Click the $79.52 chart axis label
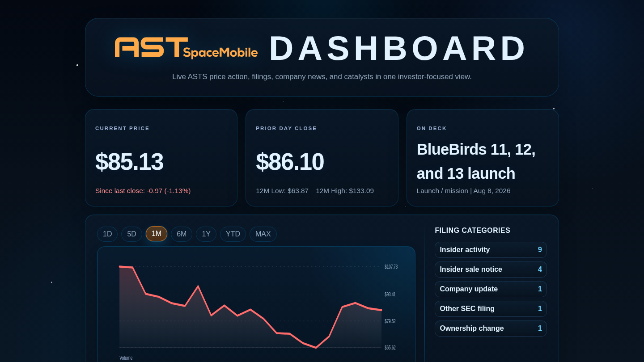The width and height of the screenshot is (644, 362). point(390,321)
